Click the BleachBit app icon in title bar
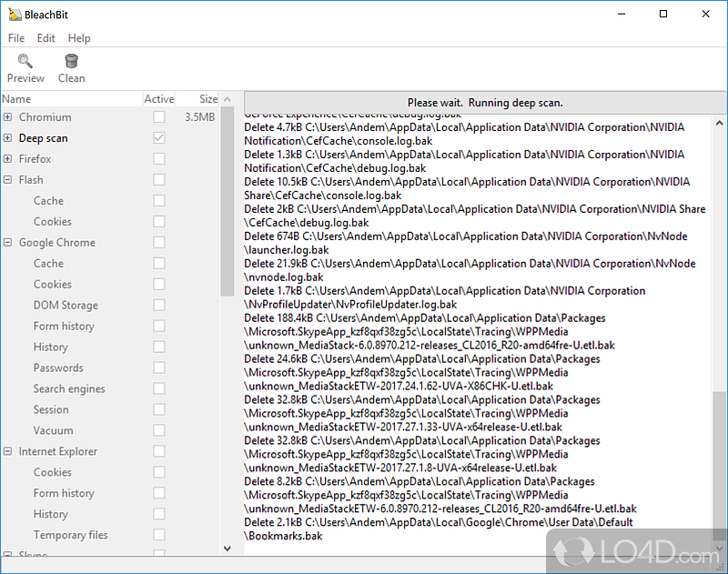Viewport: 728px width, 574px height. [15, 15]
